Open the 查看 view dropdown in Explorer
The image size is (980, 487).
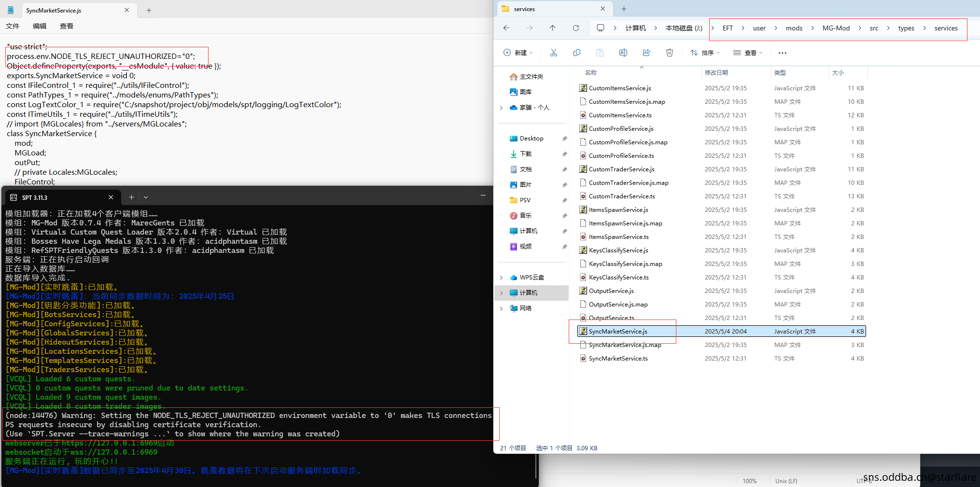click(x=748, y=53)
